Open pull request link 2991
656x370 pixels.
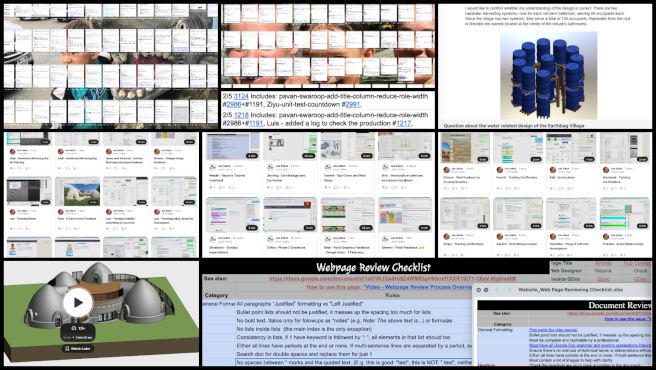(x=353, y=105)
